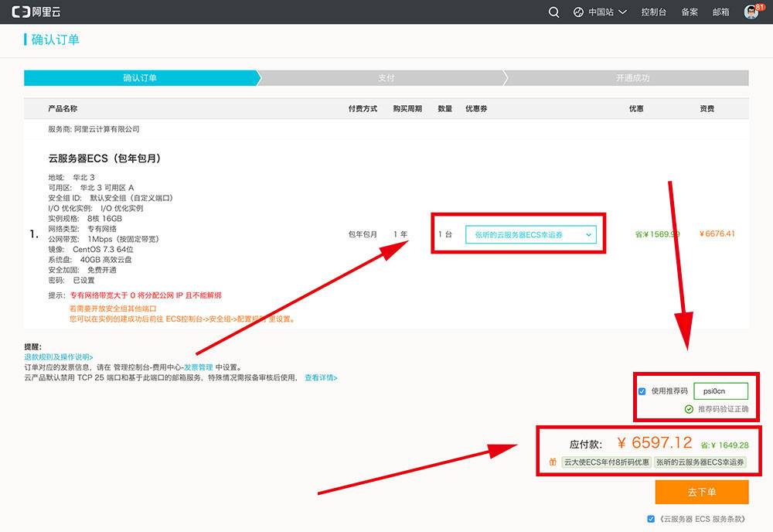Open the 查看详情 link
The height and width of the screenshot is (532, 773).
point(321,377)
